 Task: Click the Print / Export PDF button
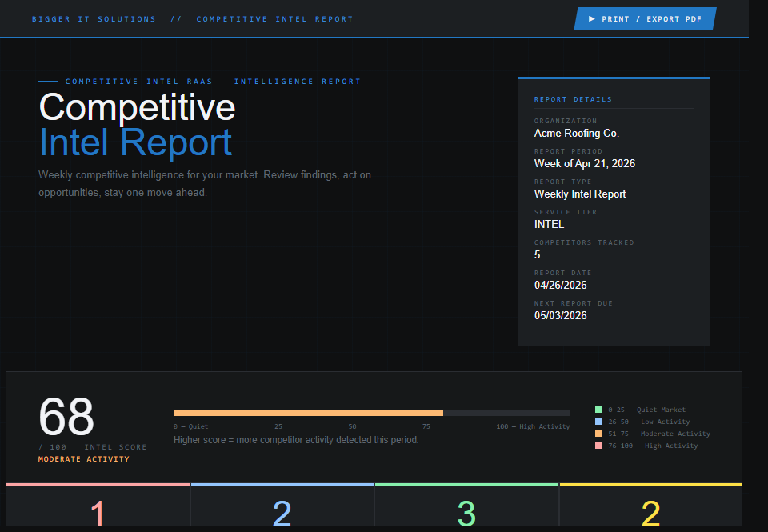(645, 18)
